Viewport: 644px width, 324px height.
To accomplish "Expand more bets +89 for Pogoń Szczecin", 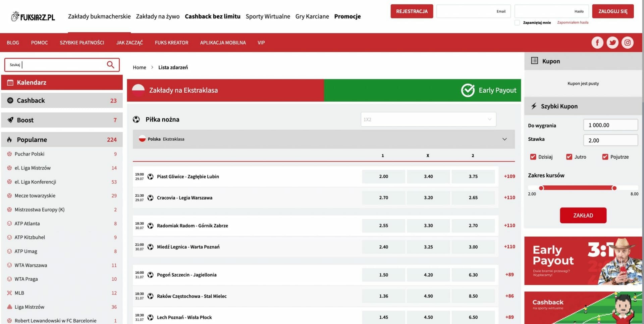I will (509, 274).
